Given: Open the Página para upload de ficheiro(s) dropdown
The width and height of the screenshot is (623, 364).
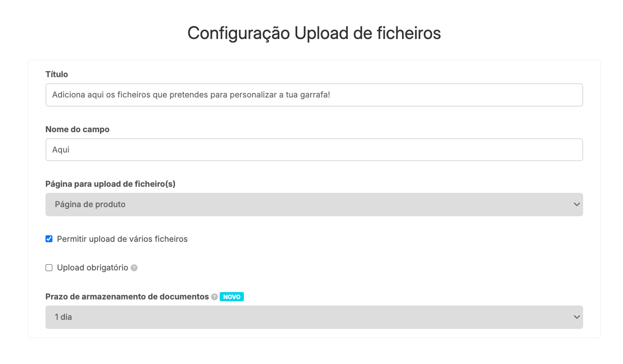Looking at the screenshot, I should click(314, 204).
